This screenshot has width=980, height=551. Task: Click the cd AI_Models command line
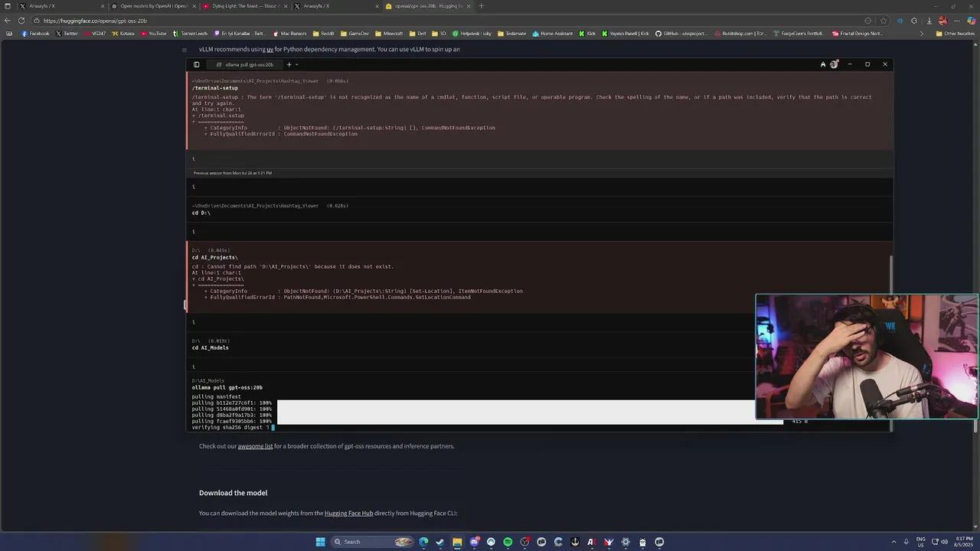coord(210,347)
